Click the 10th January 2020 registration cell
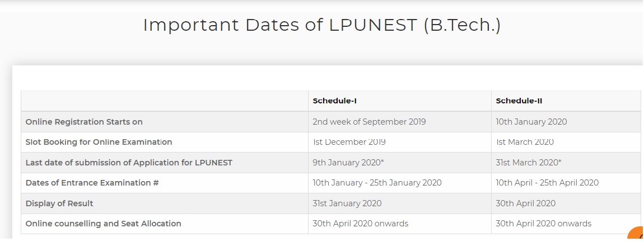This screenshot has width=644, height=242. click(x=531, y=122)
